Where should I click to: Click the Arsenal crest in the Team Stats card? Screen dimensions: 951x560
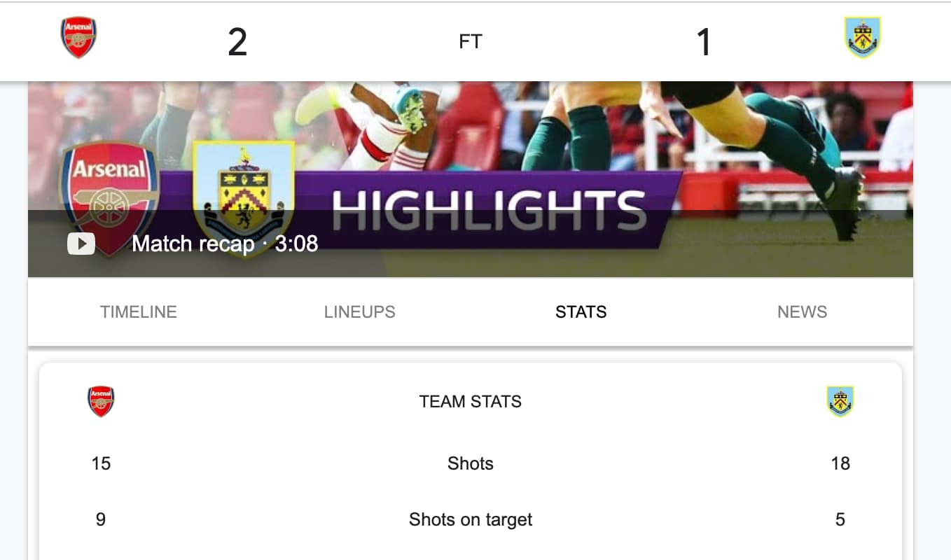coord(101,402)
